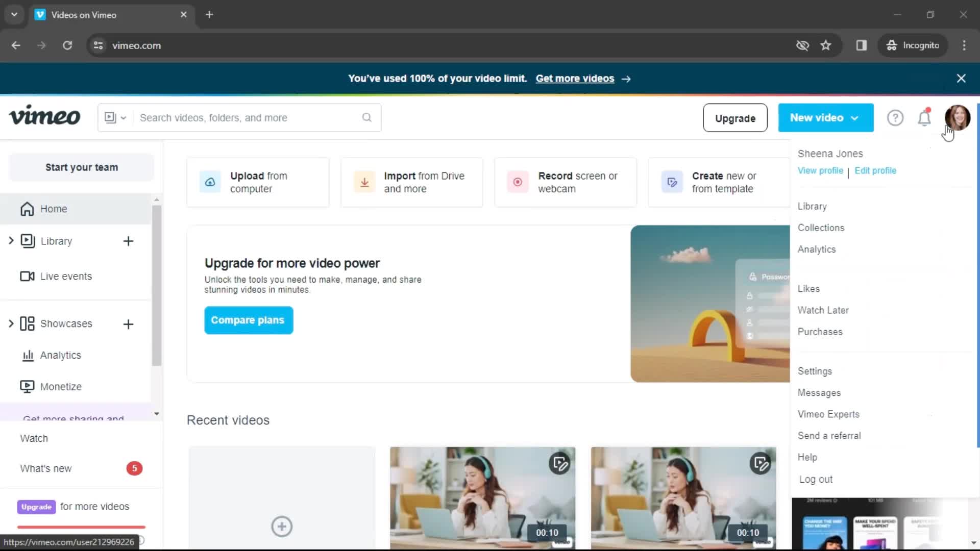Click the View profile link
The width and height of the screenshot is (980, 551).
pos(820,171)
